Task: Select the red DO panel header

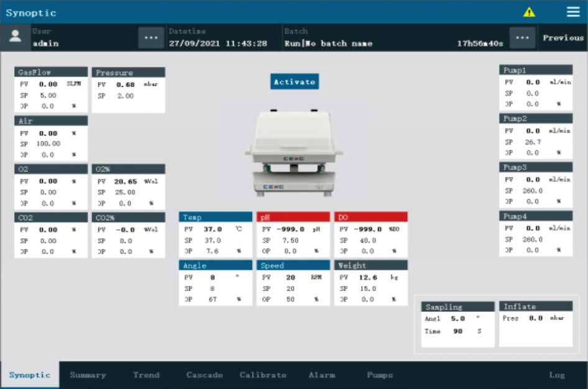Action: click(371, 217)
